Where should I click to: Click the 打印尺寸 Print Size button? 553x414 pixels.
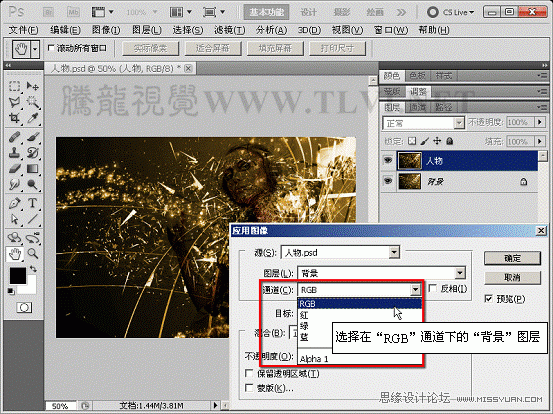pyautogui.click(x=338, y=48)
